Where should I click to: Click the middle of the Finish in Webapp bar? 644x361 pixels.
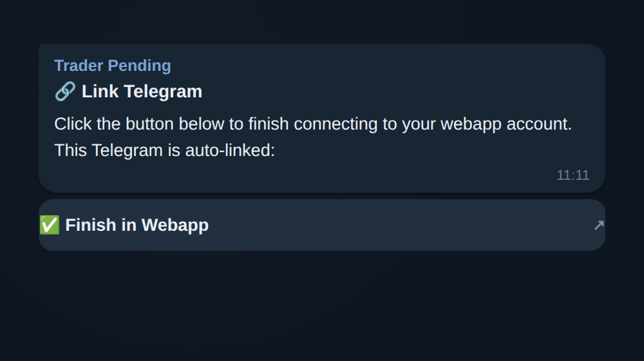[322, 225]
